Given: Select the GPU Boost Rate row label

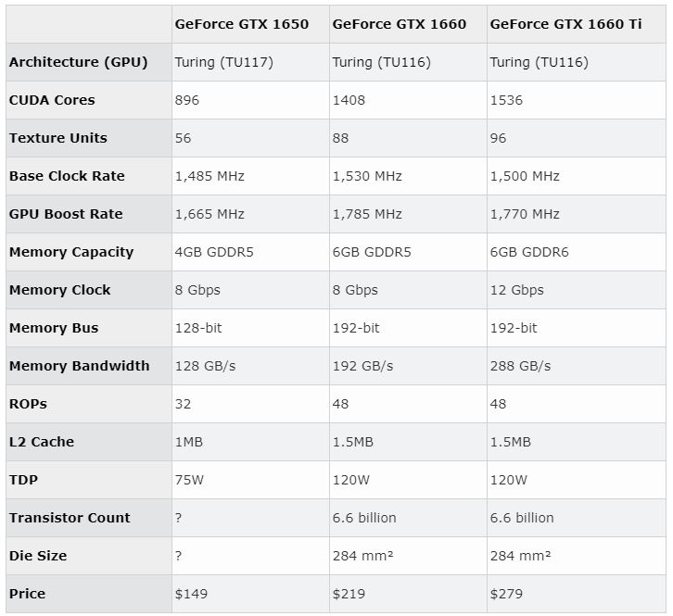Looking at the screenshot, I should click(66, 214).
